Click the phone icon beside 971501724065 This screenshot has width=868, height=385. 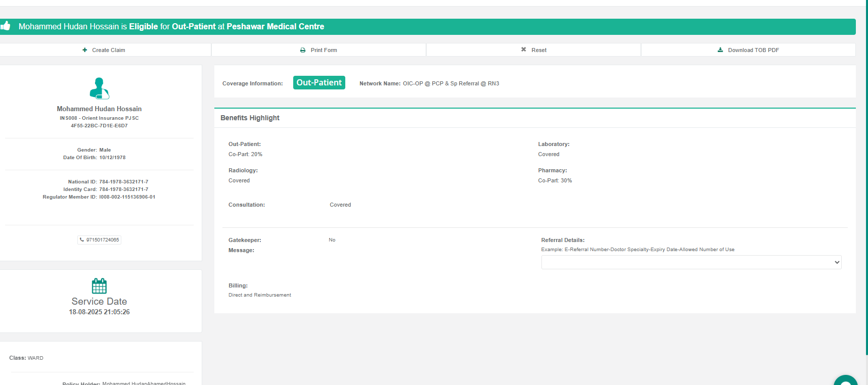tap(82, 240)
